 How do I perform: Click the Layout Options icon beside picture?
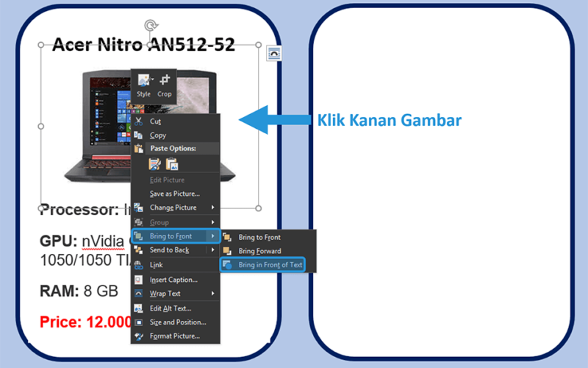(274, 53)
